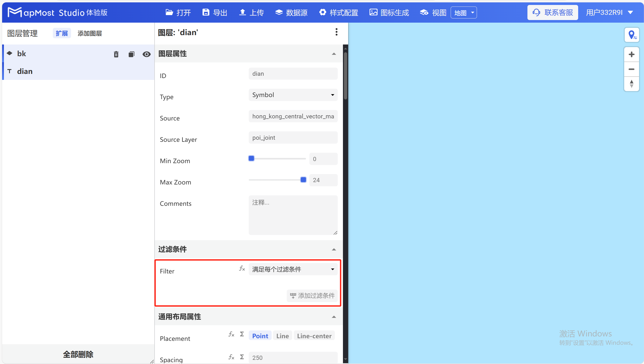Toggle visibility of the bk layer

pos(146,54)
